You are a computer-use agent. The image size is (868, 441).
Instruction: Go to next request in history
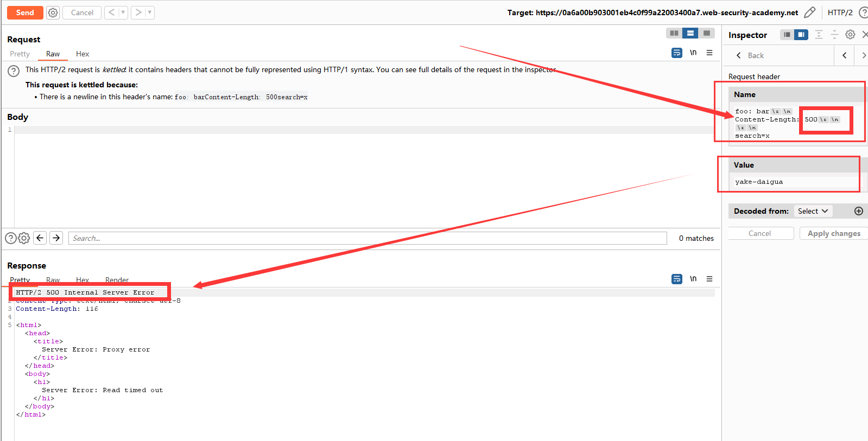138,12
